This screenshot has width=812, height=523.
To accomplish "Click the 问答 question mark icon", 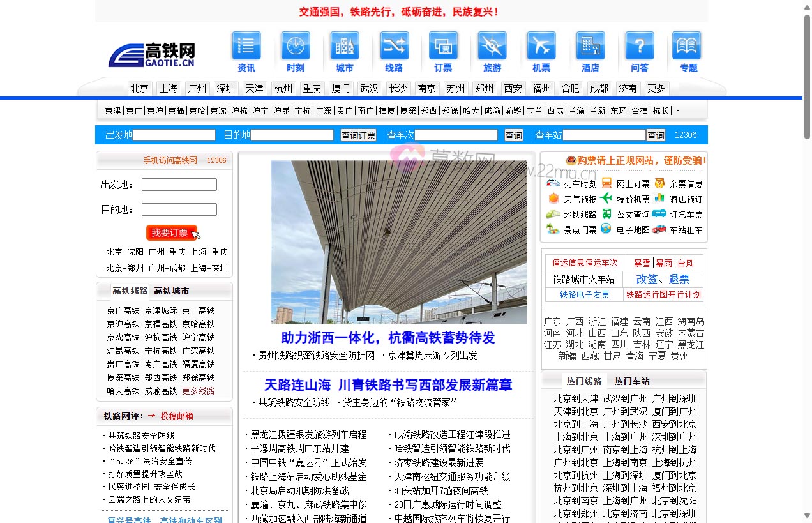I will [x=639, y=45].
